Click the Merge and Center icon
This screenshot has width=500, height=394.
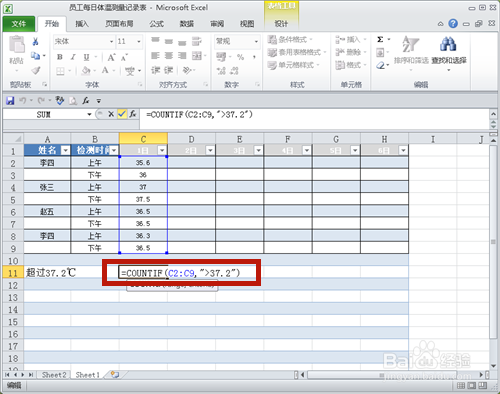197,55
